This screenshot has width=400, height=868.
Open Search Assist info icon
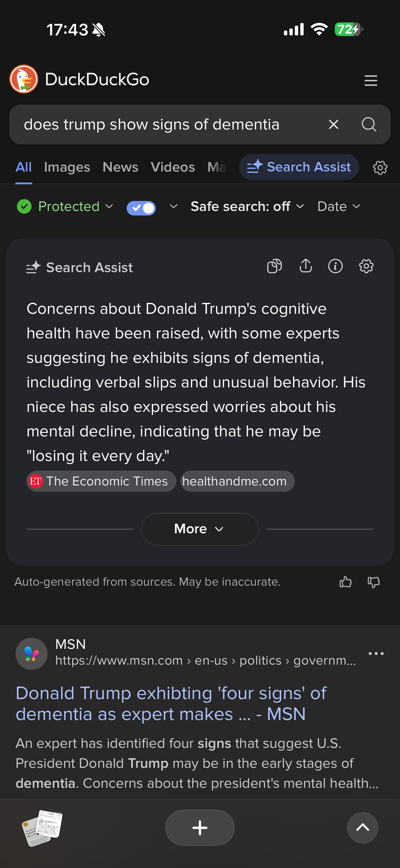[x=335, y=266]
